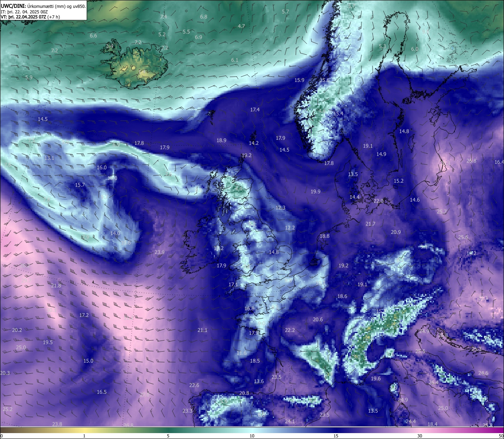Click the 'IT: þri. 22. 04. 2025 00Z' line

tap(24, 12)
